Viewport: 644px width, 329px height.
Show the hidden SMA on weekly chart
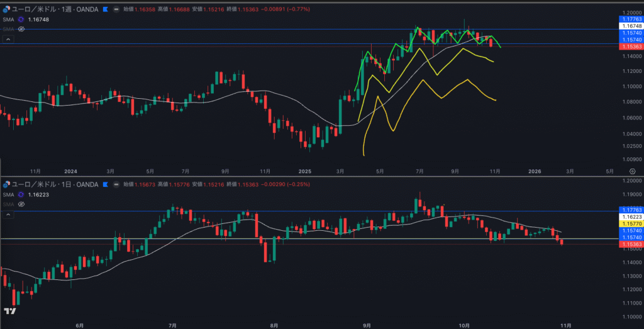(x=21, y=29)
